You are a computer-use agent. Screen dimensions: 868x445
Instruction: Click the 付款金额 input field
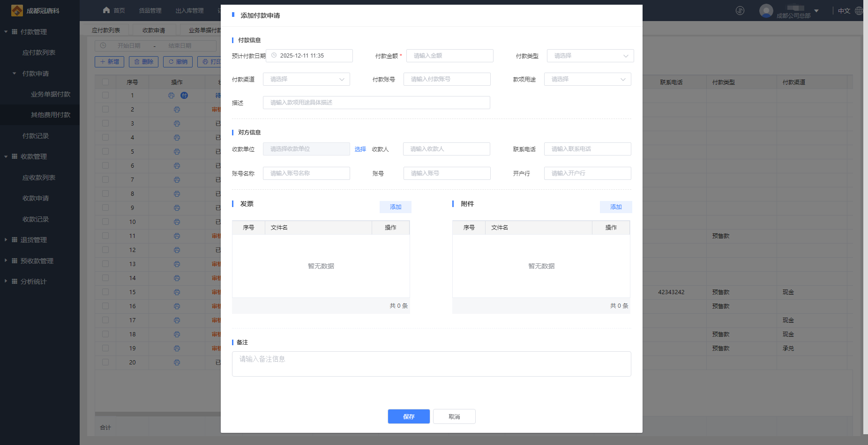[x=450, y=56]
